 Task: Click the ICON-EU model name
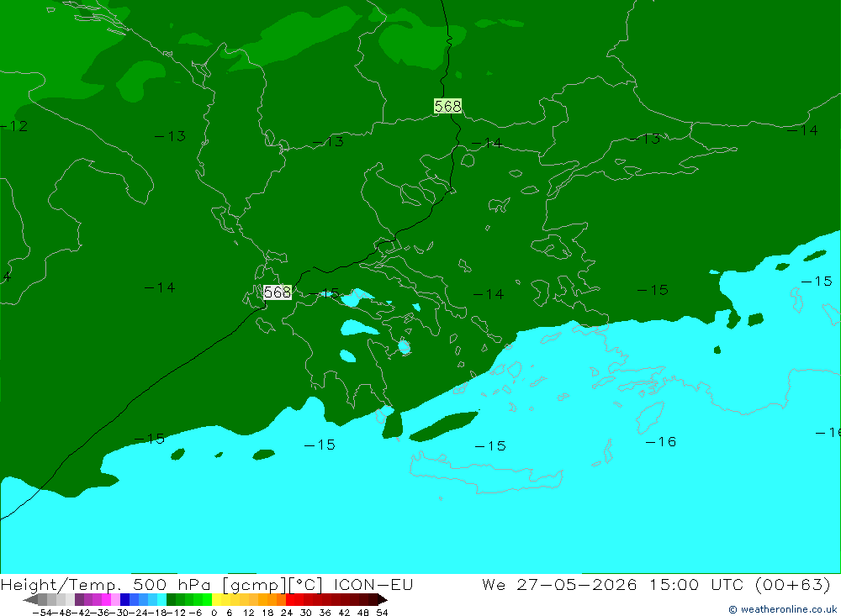pyautogui.click(x=373, y=584)
